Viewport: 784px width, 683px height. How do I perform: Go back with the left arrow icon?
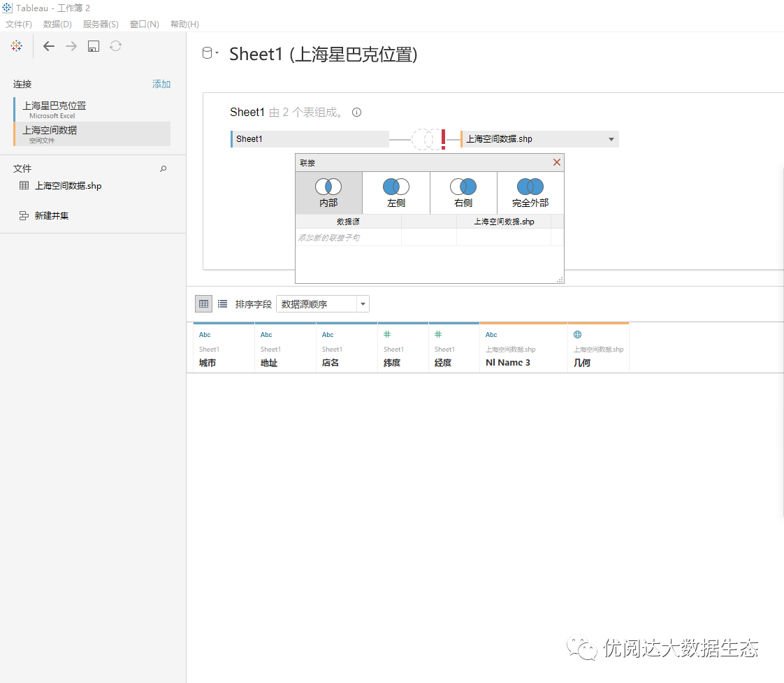coord(48,46)
